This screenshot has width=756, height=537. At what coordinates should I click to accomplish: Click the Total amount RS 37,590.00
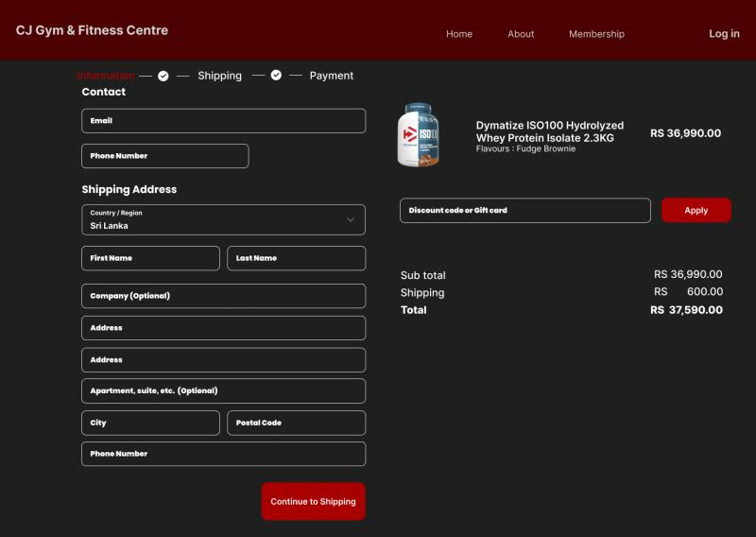tap(686, 310)
